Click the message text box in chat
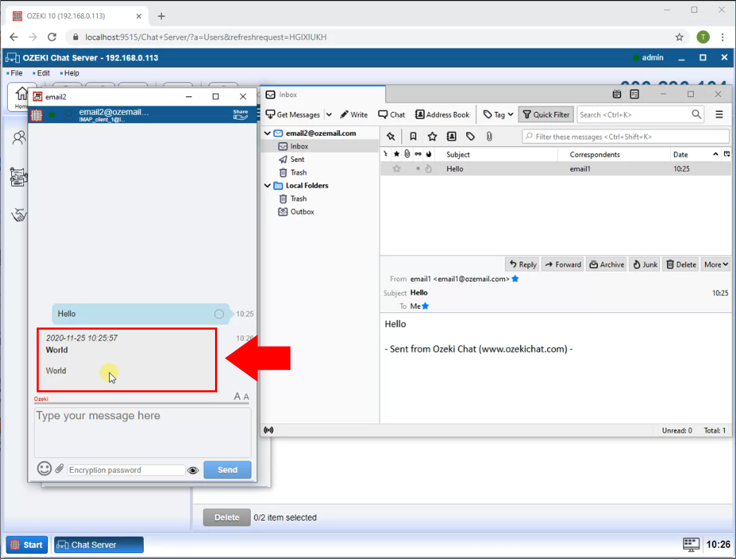The height and width of the screenshot is (560, 736). pyautogui.click(x=142, y=432)
